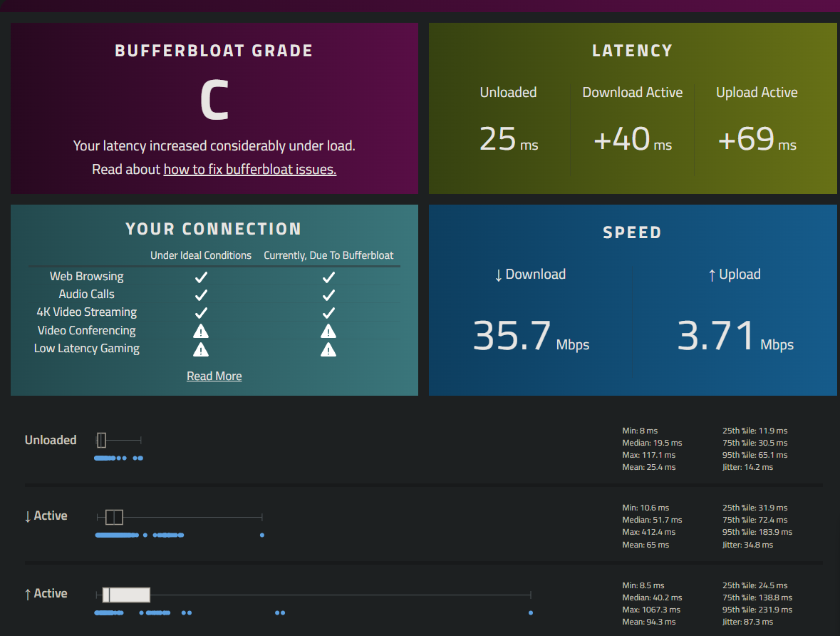
Task: Click the Upload arrow icon in Speed
Action: (x=712, y=275)
